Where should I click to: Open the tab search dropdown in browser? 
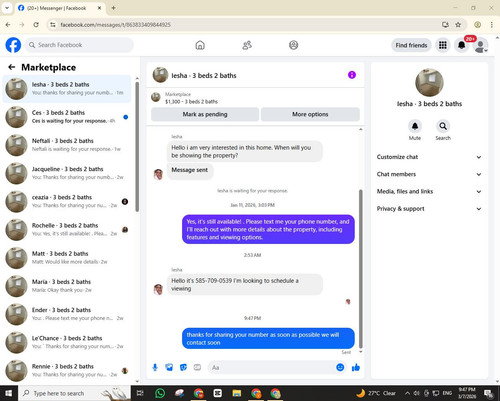7,8
